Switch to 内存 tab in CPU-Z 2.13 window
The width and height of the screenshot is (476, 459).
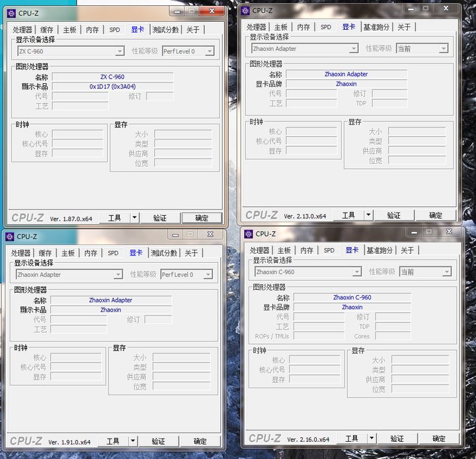pos(303,27)
